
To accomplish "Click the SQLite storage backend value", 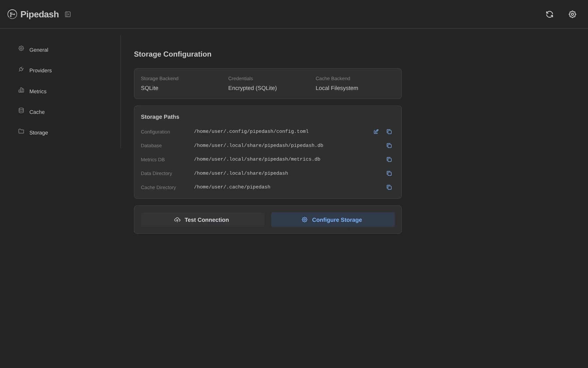I will [149, 88].
